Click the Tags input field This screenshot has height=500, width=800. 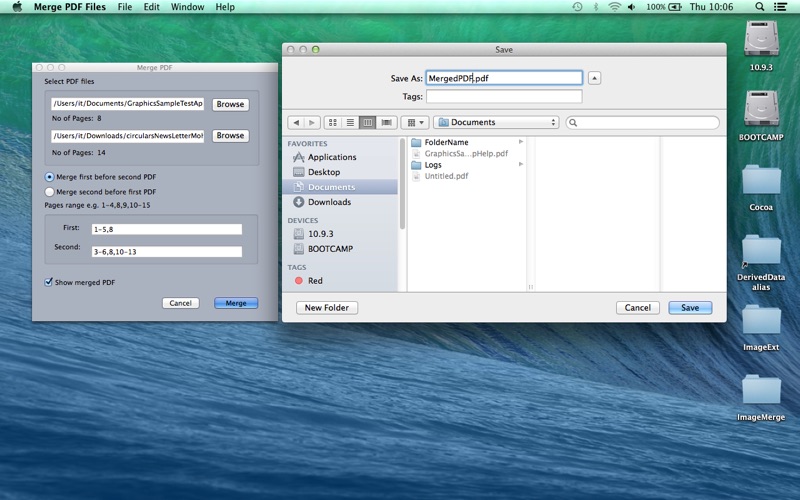(x=504, y=96)
